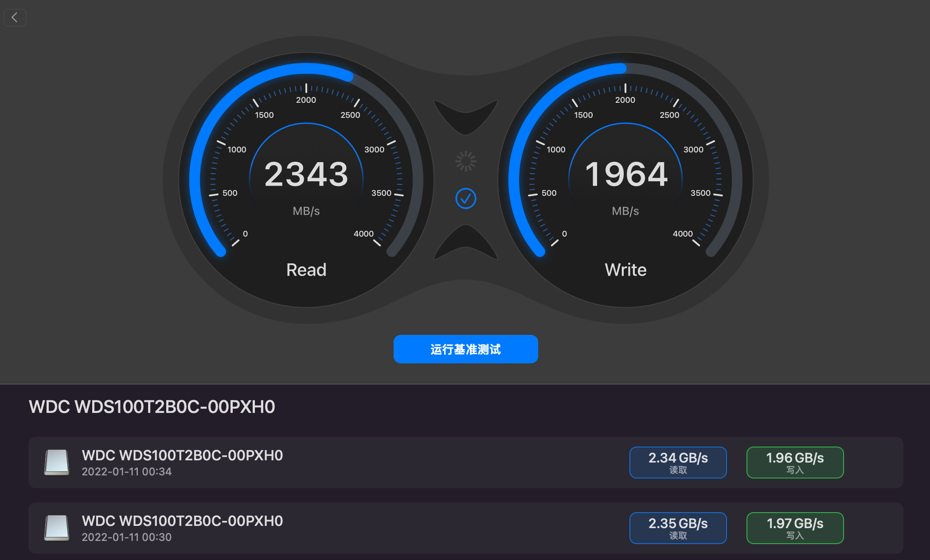Click the Write gauge's 1964 value
Screen dimensions: 930x560
click(625, 174)
